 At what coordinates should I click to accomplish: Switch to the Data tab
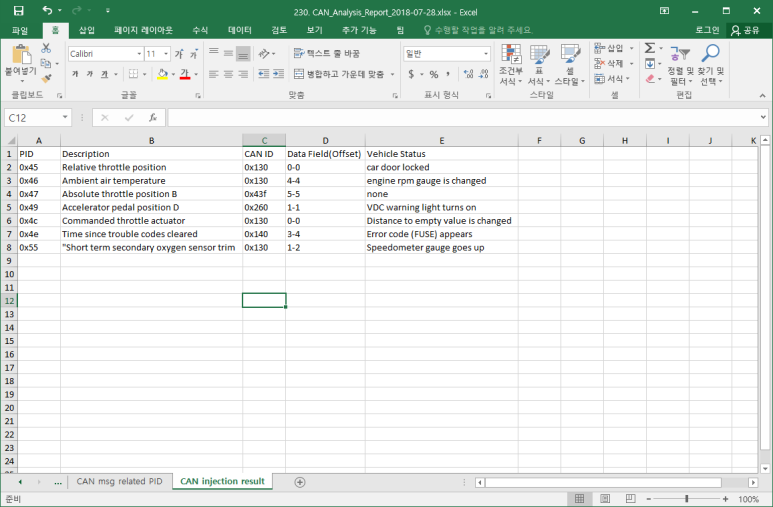(x=240, y=31)
